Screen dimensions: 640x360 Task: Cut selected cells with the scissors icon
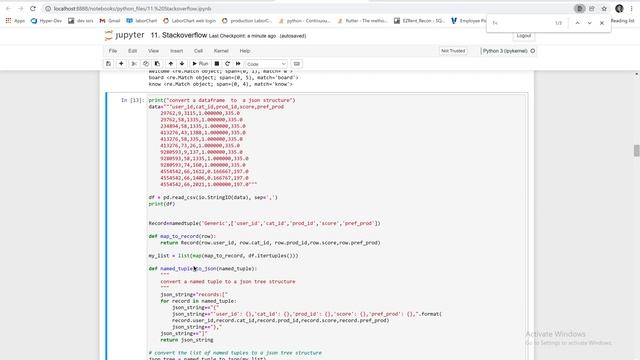(134, 64)
